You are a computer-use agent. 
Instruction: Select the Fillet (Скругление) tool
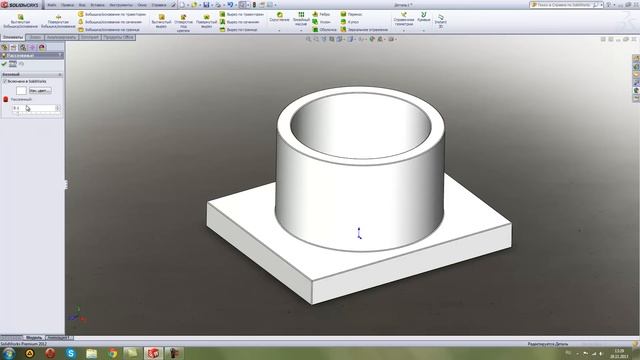tap(280, 17)
